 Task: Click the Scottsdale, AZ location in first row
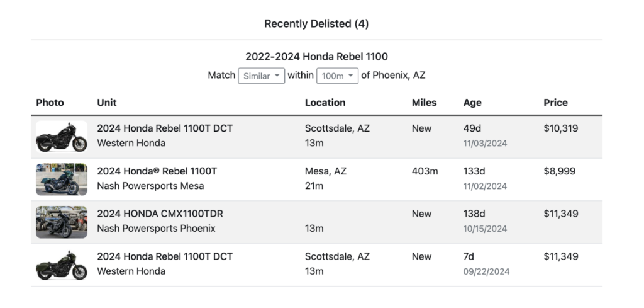tap(337, 128)
